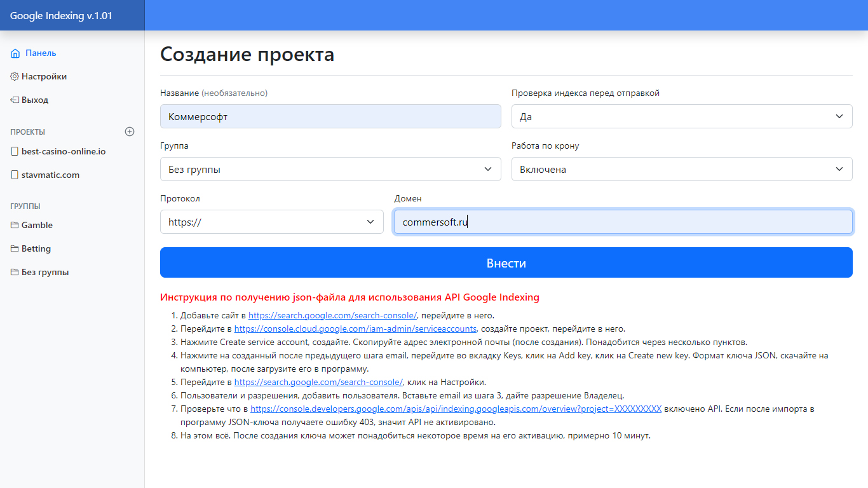The width and height of the screenshot is (868, 488).
Task: Click the stavmatic.com project file icon
Action: pyautogui.click(x=15, y=175)
